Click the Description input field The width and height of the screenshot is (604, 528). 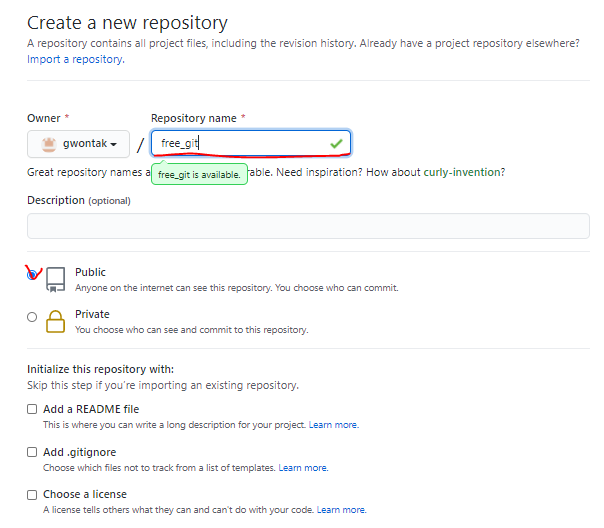[308, 226]
